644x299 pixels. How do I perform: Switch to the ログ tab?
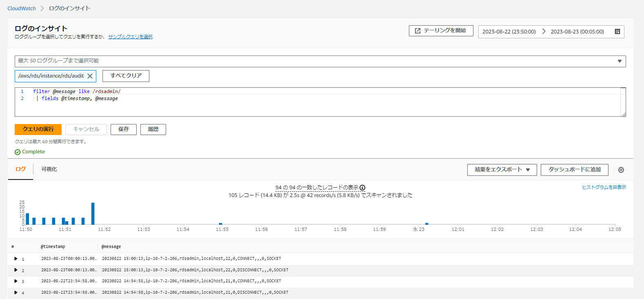click(x=20, y=169)
